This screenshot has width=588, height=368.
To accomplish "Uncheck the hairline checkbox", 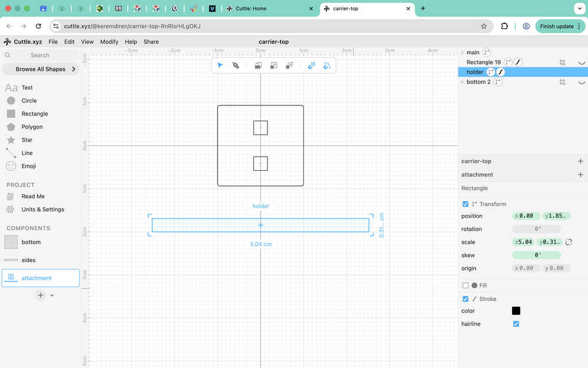I will 516,324.
